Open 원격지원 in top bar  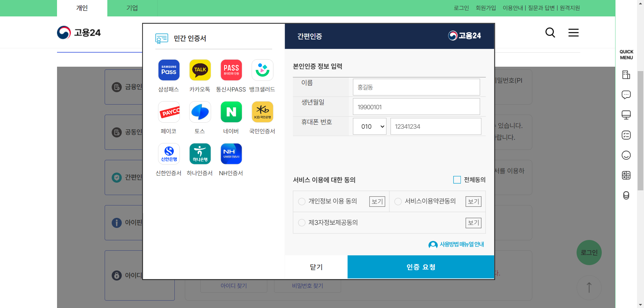click(570, 8)
